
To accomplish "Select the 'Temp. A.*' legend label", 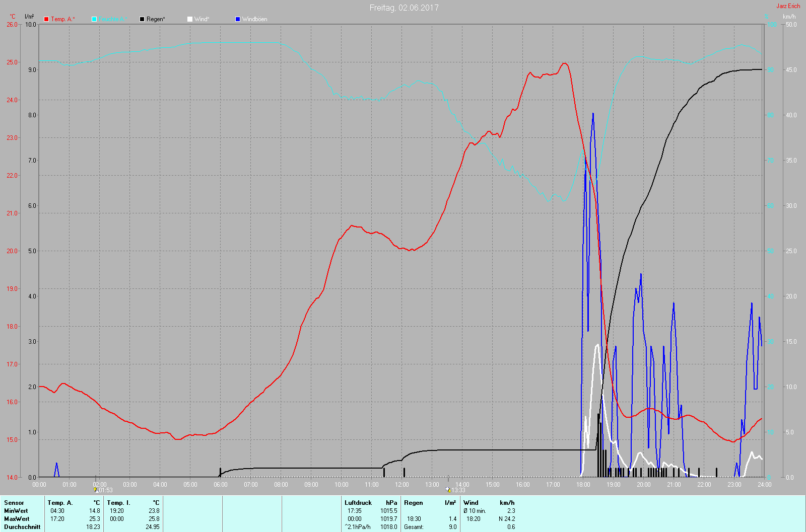I will coord(63,19).
